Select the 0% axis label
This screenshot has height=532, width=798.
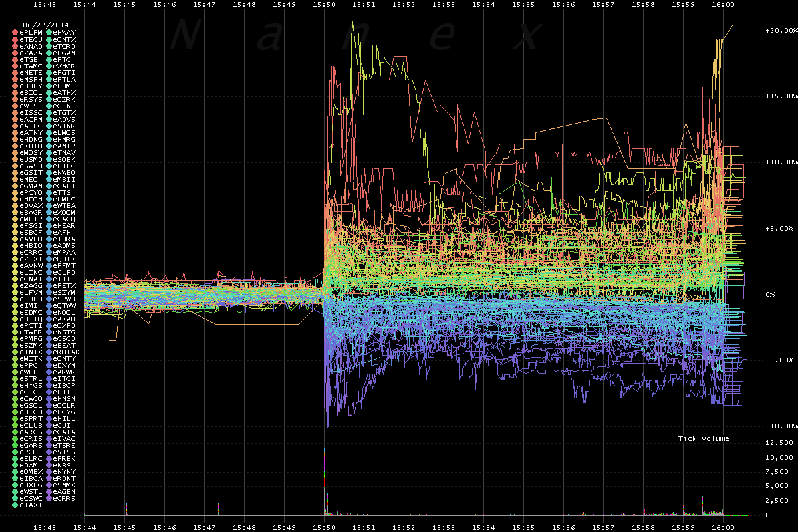coord(771,294)
